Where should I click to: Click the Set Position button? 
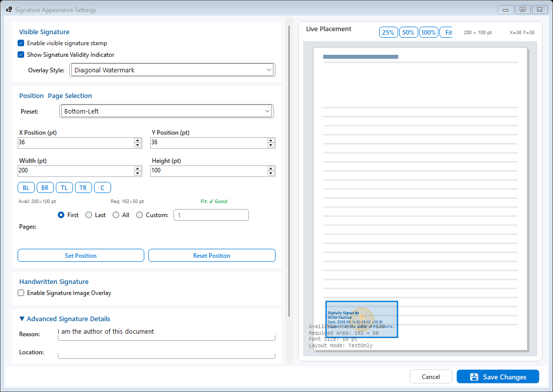click(81, 256)
